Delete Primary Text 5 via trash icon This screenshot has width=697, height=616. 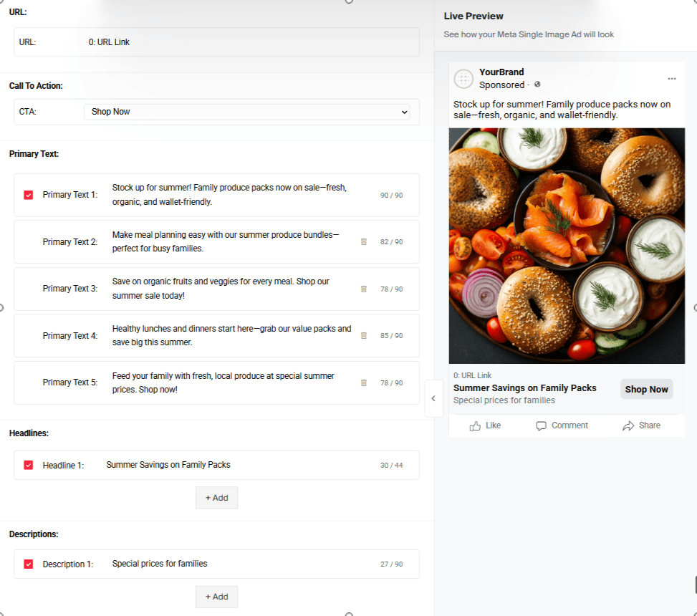tap(363, 382)
